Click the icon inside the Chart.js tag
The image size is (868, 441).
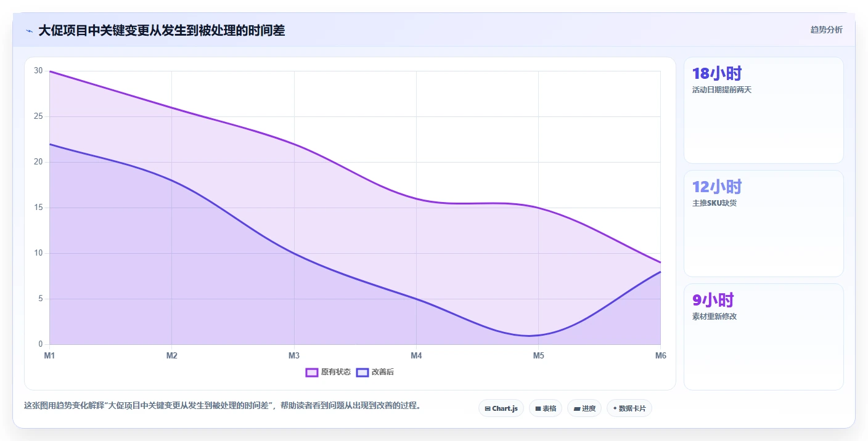(488, 408)
